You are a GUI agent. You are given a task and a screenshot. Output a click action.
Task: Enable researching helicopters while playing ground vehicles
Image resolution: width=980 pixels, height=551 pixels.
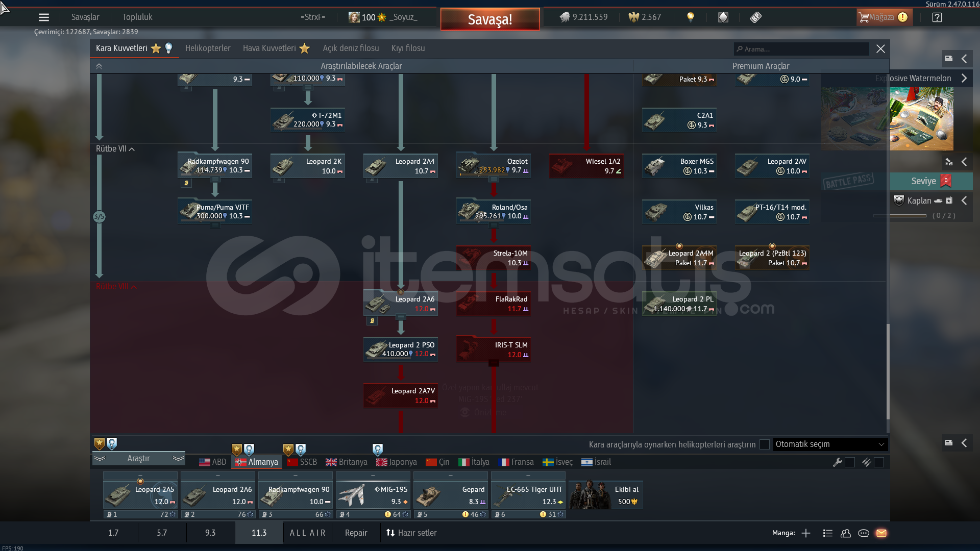tap(765, 444)
